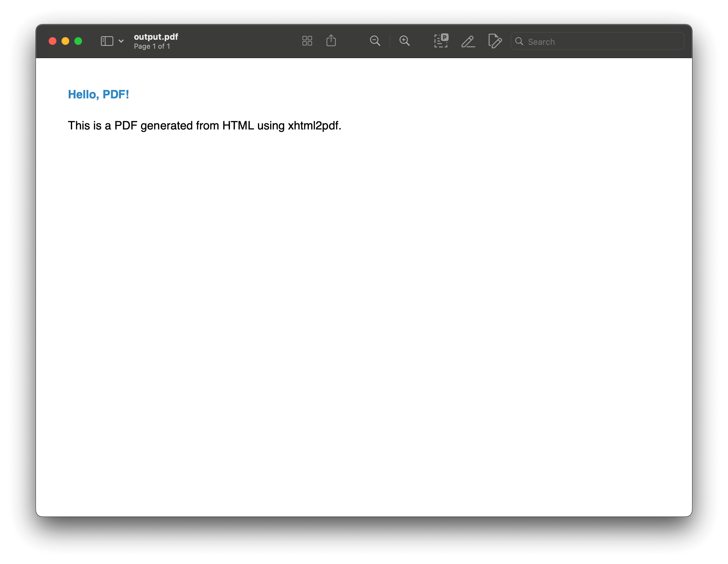
Task: Click the search magnifier icon
Action: pyautogui.click(x=519, y=41)
